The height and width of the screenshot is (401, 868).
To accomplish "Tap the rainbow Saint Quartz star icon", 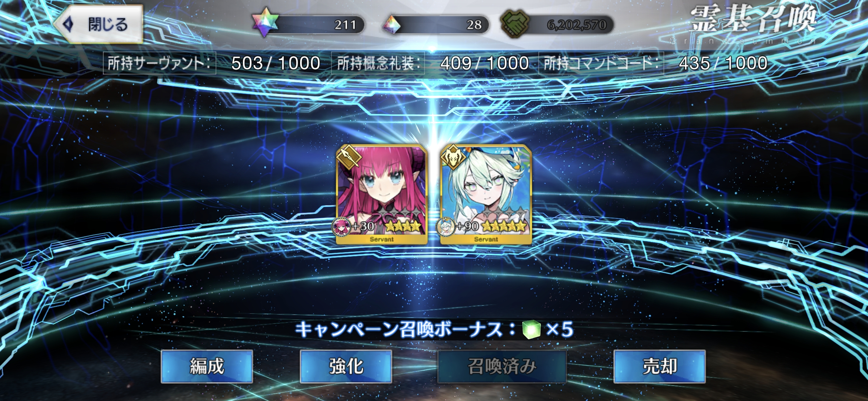I will (265, 23).
